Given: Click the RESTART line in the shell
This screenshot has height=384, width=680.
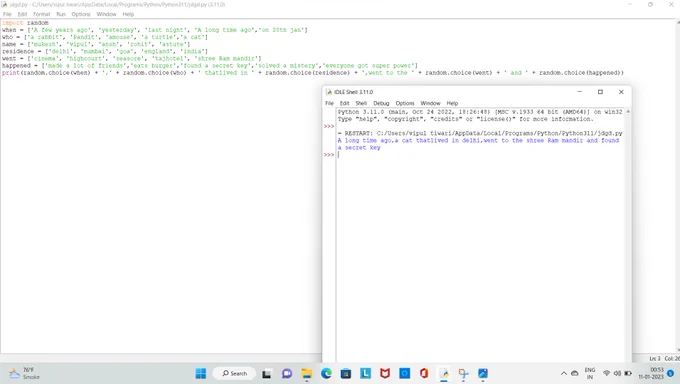Looking at the screenshot, I should click(x=480, y=133).
